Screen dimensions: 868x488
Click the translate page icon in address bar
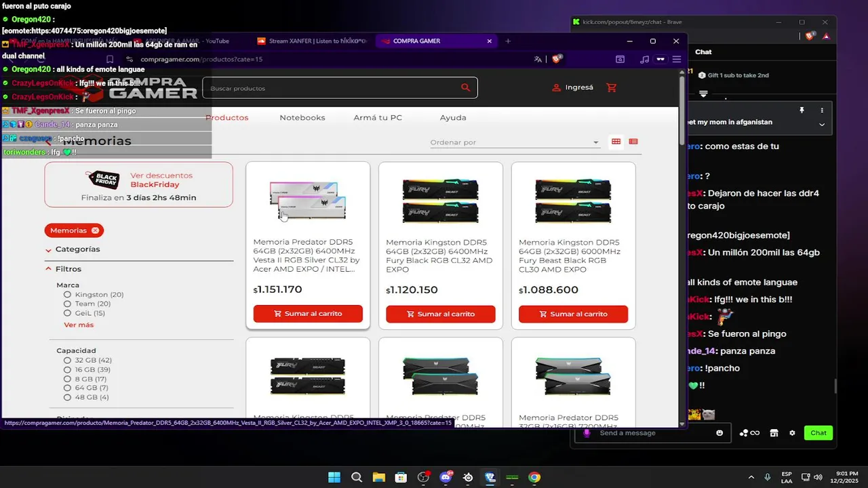click(x=538, y=59)
